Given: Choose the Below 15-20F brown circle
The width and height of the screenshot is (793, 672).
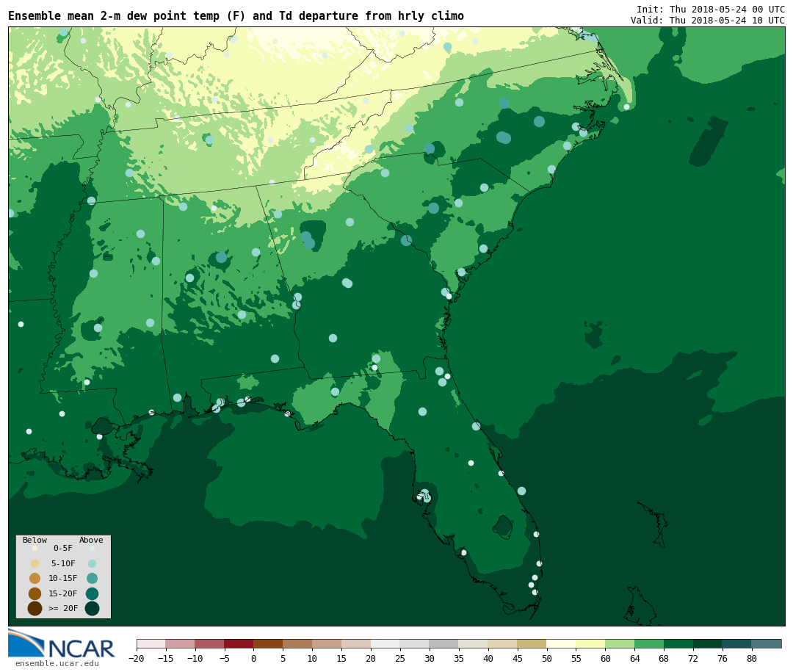Looking at the screenshot, I should coord(35,593).
